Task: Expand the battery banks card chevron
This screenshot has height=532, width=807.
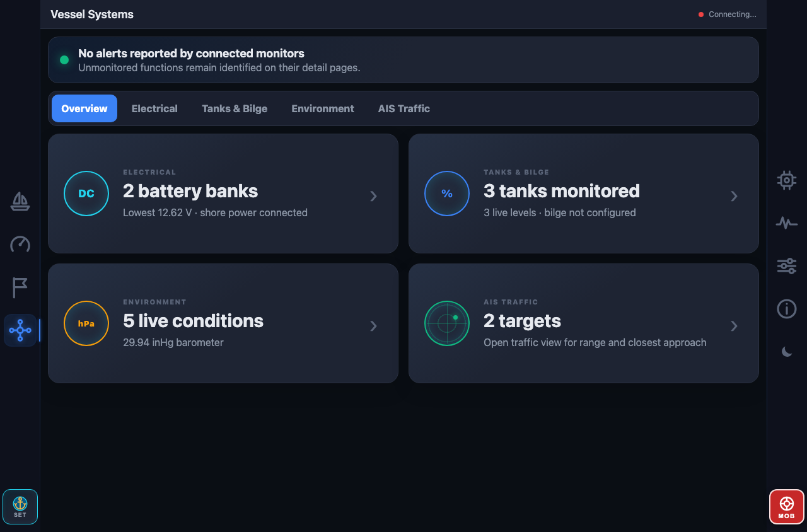Action: click(x=374, y=196)
